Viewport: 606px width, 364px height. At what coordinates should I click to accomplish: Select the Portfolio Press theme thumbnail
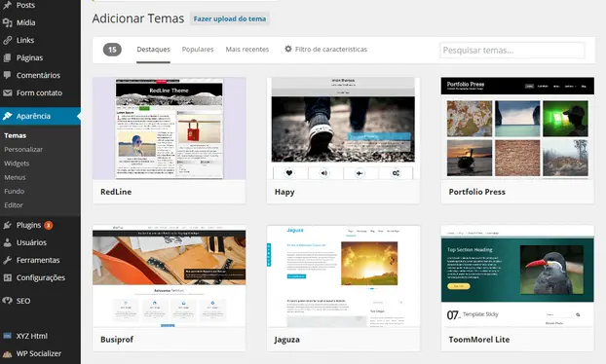point(517,128)
